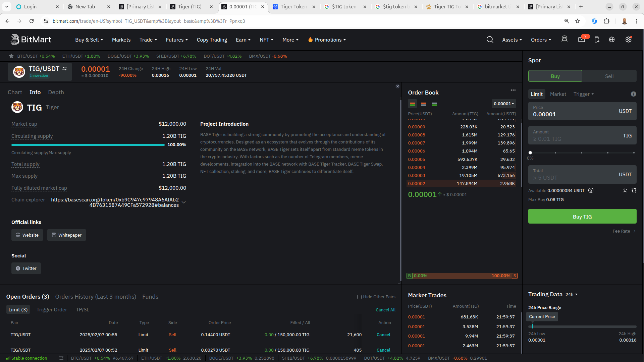Open the order type info icon

pyautogui.click(x=633, y=94)
